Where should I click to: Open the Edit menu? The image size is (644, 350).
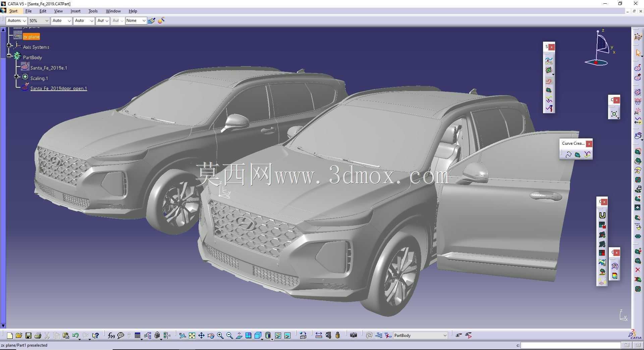coord(43,11)
